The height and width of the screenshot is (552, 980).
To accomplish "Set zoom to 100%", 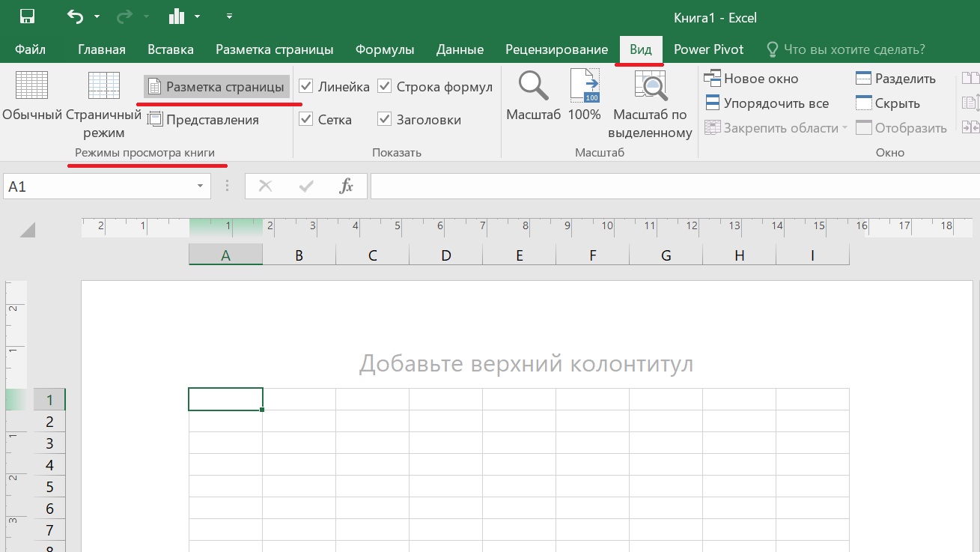I will coord(585,96).
